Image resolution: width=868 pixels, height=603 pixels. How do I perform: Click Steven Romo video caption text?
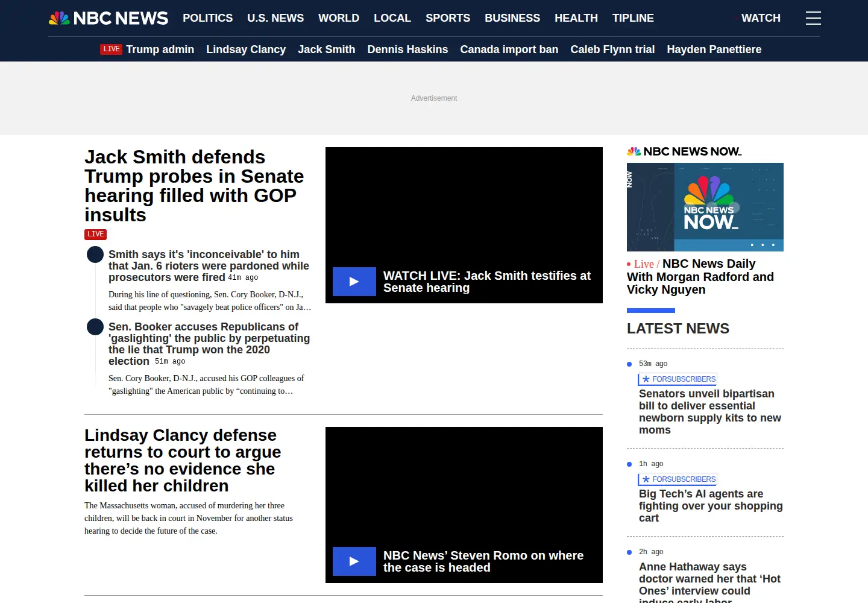[483, 561]
